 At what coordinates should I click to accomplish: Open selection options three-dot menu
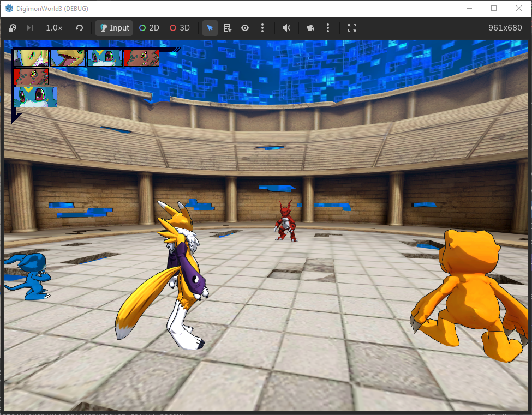pyautogui.click(x=262, y=28)
